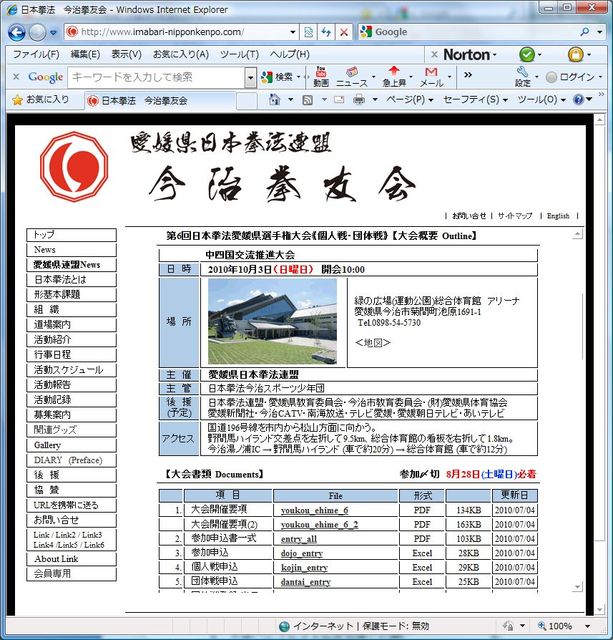Click the Google toolbar keyword search field

pos(155,77)
